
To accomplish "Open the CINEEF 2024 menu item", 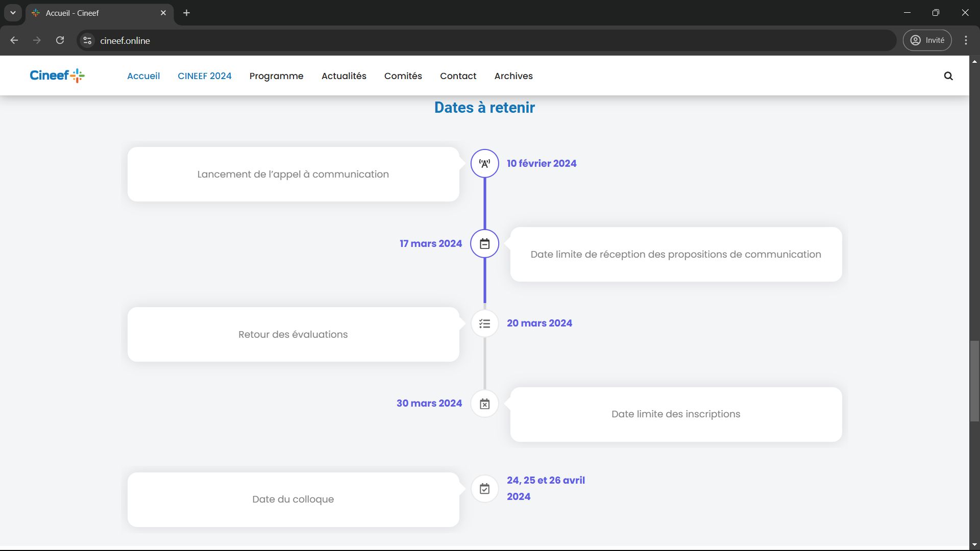I will [x=205, y=76].
